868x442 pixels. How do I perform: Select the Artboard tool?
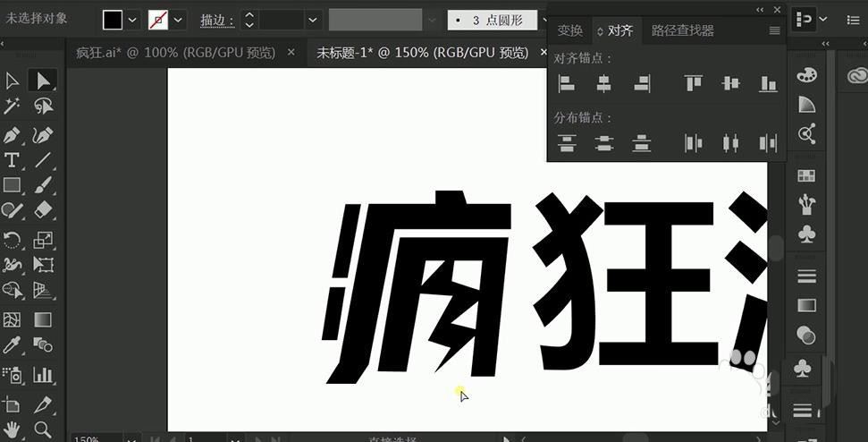(12, 405)
